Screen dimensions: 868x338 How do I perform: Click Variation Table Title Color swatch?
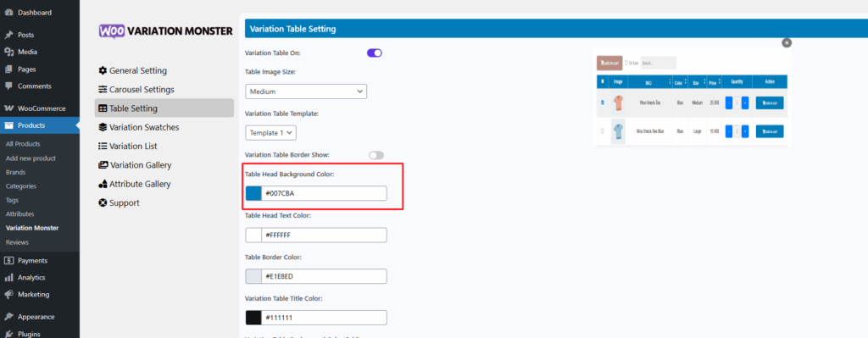click(x=253, y=318)
